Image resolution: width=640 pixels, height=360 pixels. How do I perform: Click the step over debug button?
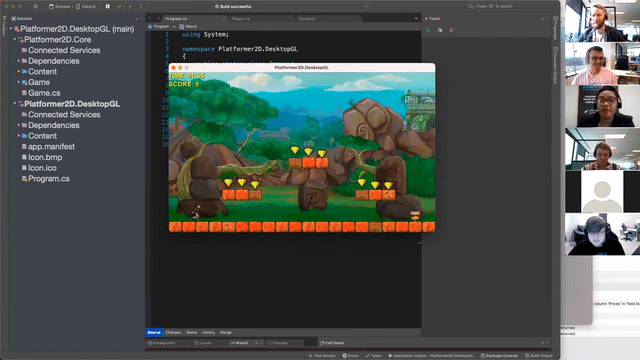[119, 7]
